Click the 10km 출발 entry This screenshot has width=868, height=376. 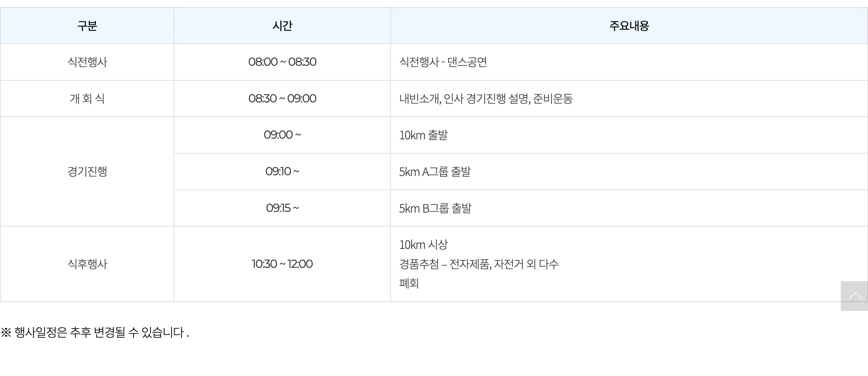pyautogui.click(x=423, y=135)
